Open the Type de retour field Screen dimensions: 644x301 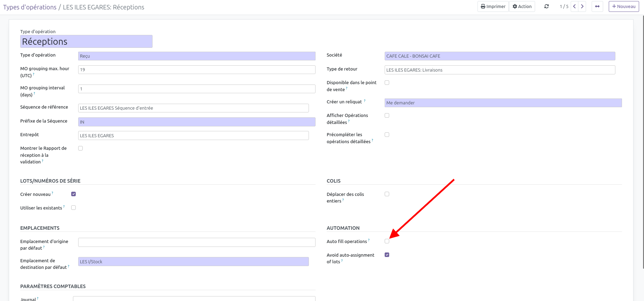(x=499, y=70)
